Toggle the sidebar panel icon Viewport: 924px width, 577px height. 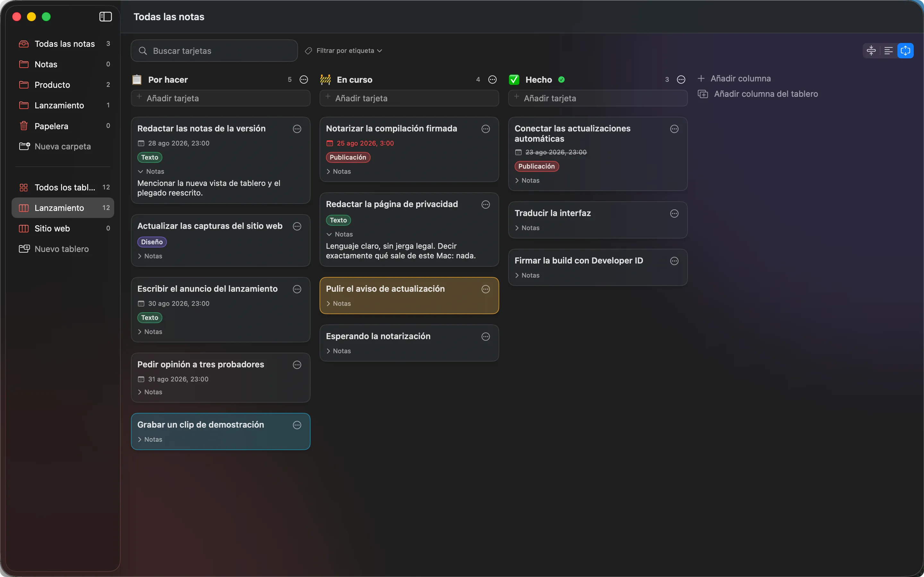click(x=105, y=17)
